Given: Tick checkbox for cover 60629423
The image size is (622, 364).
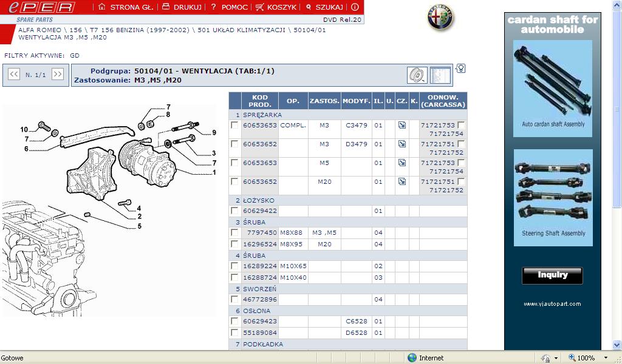Looking at the screenshot, I should 234,321.
